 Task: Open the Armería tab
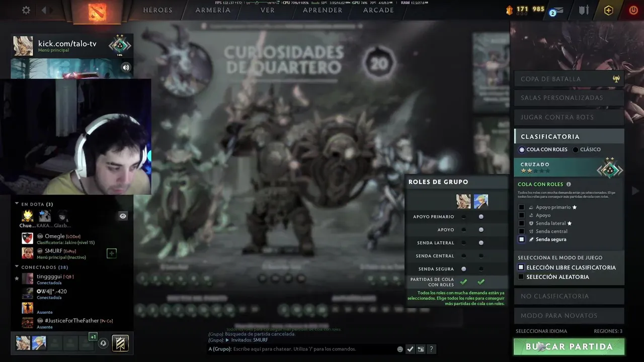[x=213, y=10]
